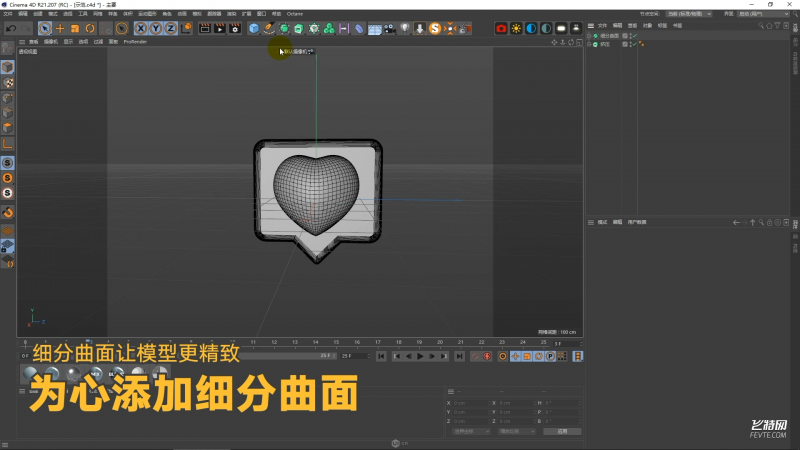The width and height of the screenshot is (800, 450).
Task: Open Render Settings clapperboard gear icon
Action: pos(235,28)
